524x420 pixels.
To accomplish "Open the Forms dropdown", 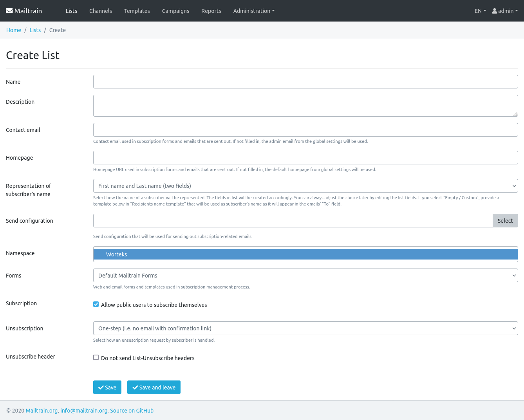I will [x=305, y=276].
